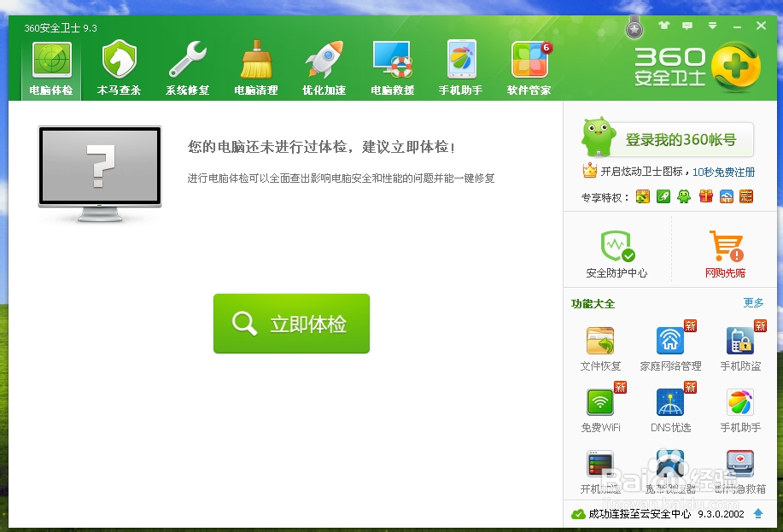
Task: Click the green rocket privilege icon
Action: (x=663, y=196)
